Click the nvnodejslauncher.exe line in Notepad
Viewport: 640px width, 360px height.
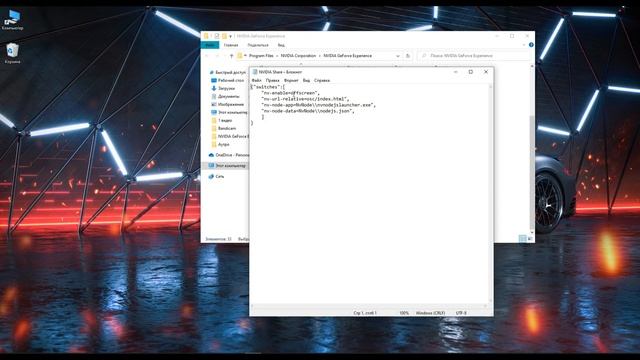(x=318, y=105)
